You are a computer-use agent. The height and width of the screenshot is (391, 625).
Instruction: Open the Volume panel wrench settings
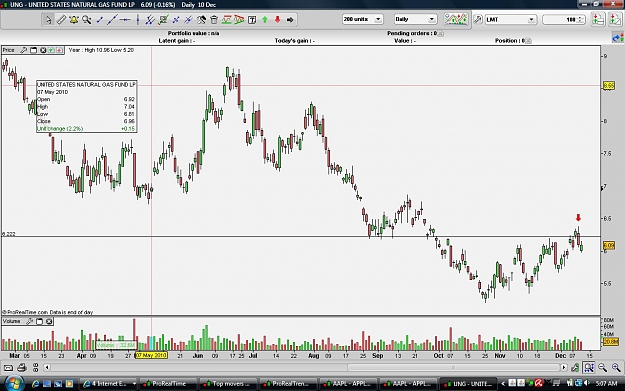tap(29, 321)
